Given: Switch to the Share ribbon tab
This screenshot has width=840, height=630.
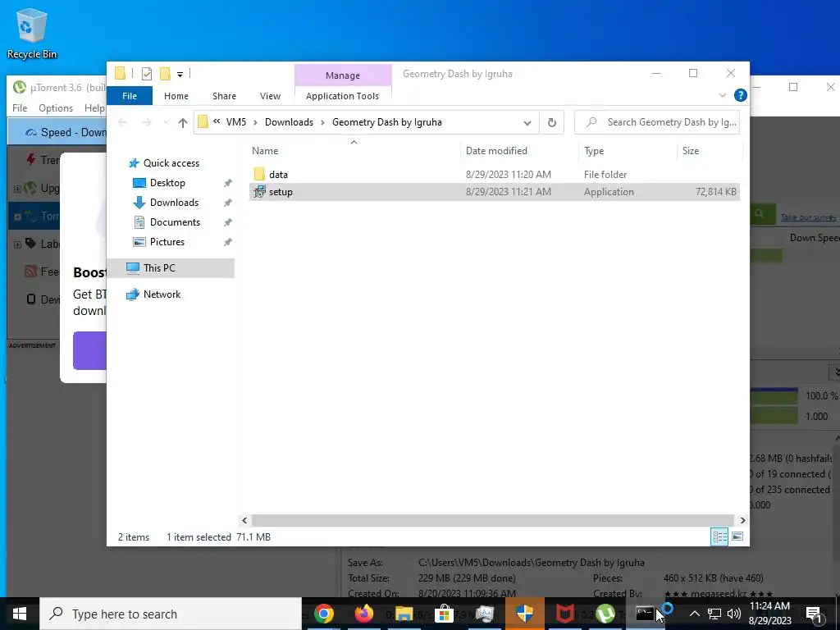Looking at the screenshot, I should [x=224, y=96].
